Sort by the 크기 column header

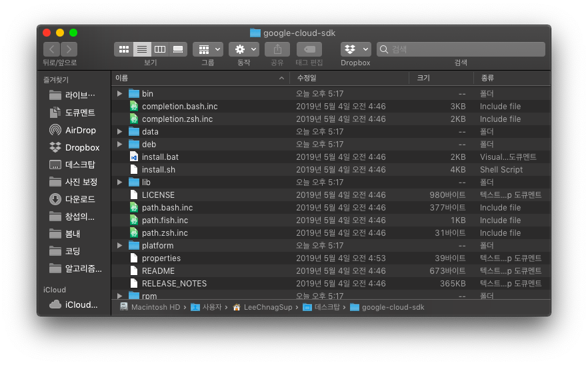tap(441, 78)
